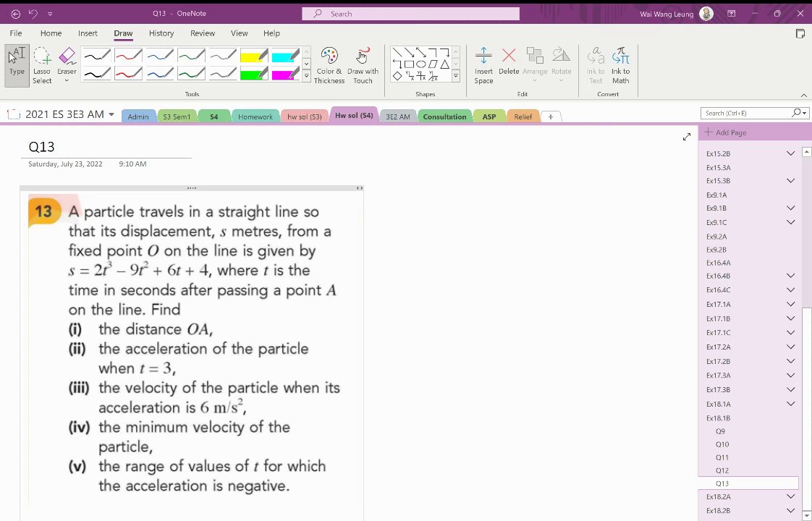The image size is (812, 521).
Task: Click the Insert Space tool
Action: pos(483,65)
